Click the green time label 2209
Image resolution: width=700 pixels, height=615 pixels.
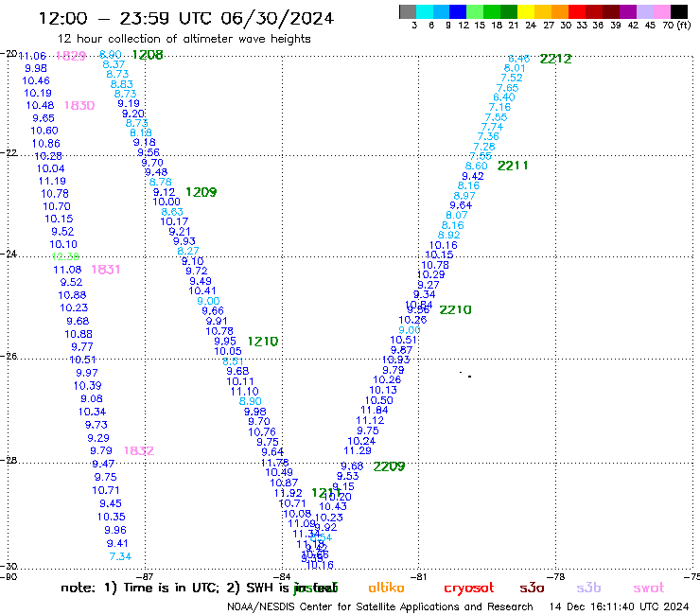(x=389, y=466)
